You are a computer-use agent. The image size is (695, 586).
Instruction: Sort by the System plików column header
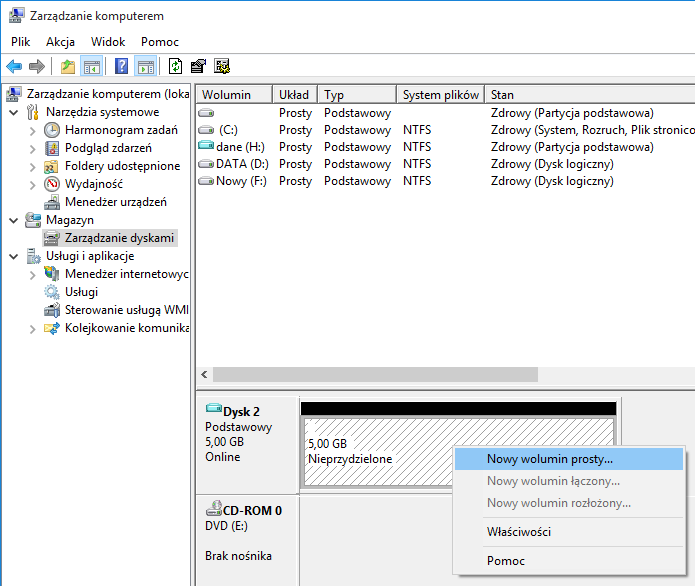click(x=441, y=94)
